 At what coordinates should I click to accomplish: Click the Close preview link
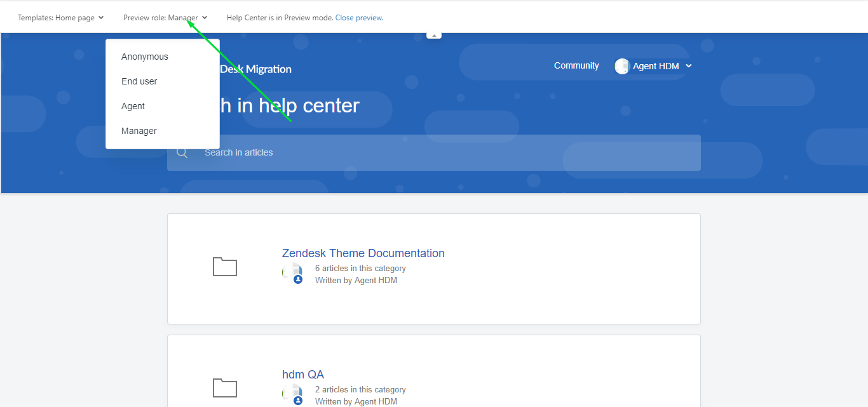(x=359, y=18)
